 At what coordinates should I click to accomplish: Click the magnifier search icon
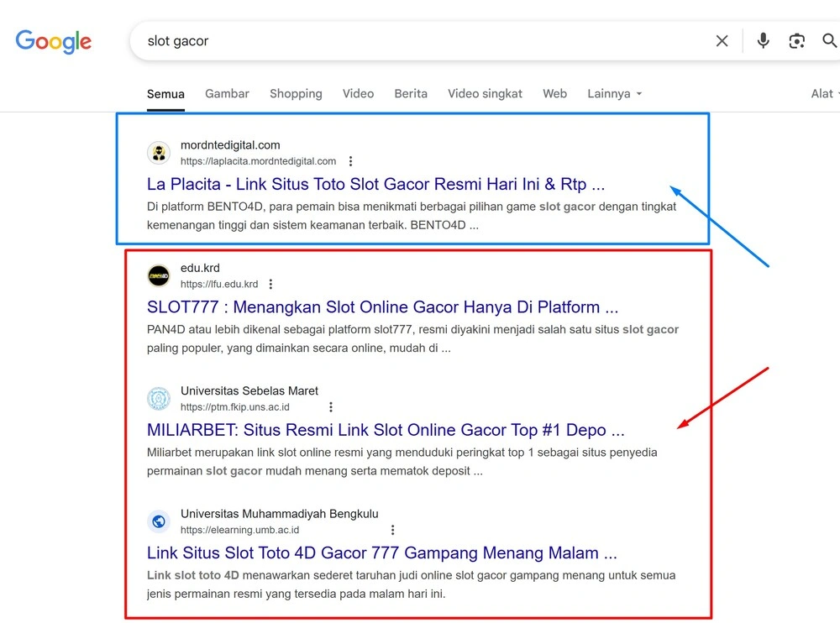click(x=829, y=40)
